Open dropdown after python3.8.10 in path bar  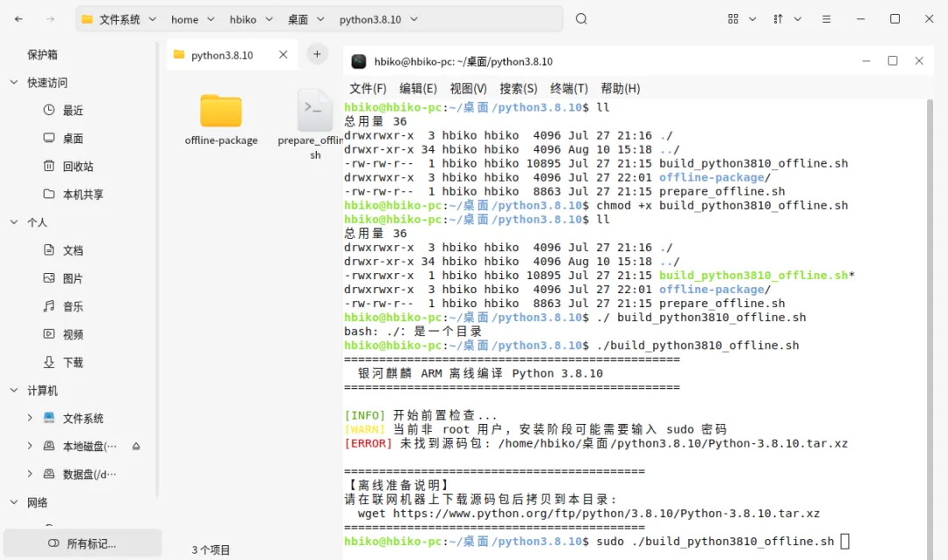[x=414, y=19]
